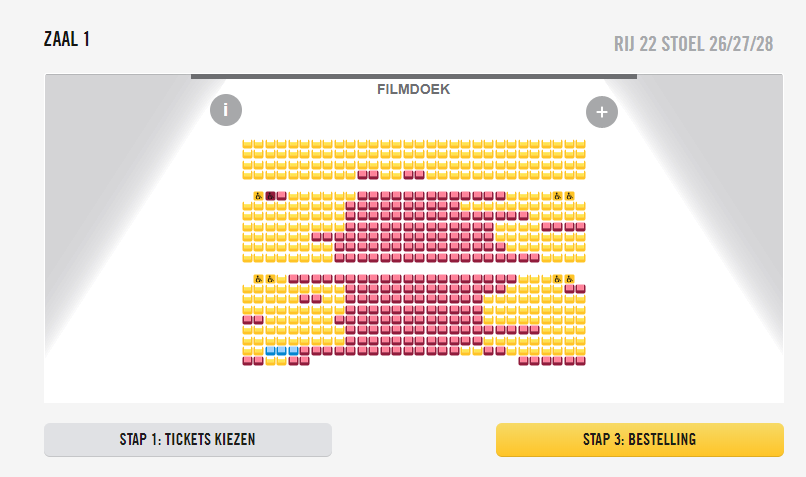The width and height of the screenshot is (806, 477).
Task: Zoom in with the plus icon
Action: pyautogui.click(x=601, y=112)
